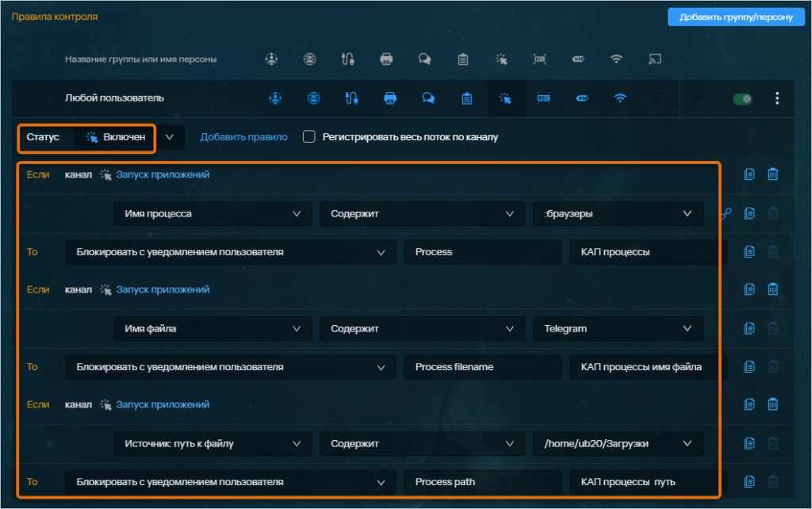Viewport: 812px width, 509px height.
Task: Enable Регистрировать весь поток по каналу checkbox
Action: coord(309,137)
